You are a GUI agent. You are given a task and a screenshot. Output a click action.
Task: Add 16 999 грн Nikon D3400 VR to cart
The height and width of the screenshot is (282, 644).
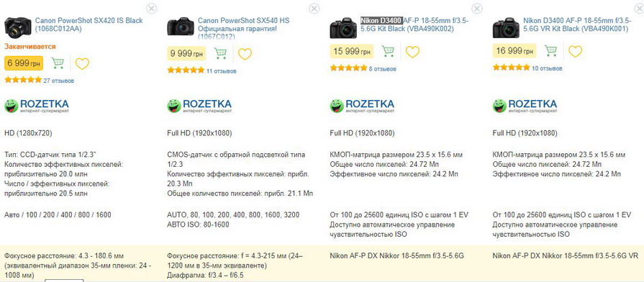point(550,51)
